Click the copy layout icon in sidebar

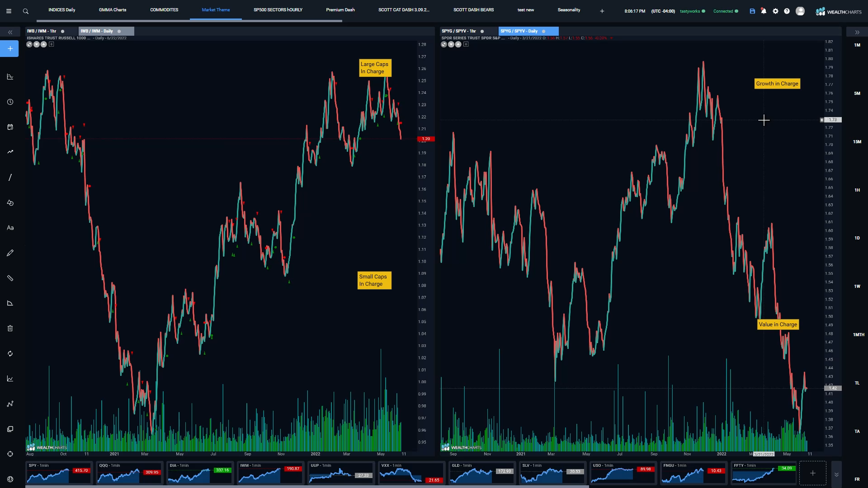click(10, 429)
